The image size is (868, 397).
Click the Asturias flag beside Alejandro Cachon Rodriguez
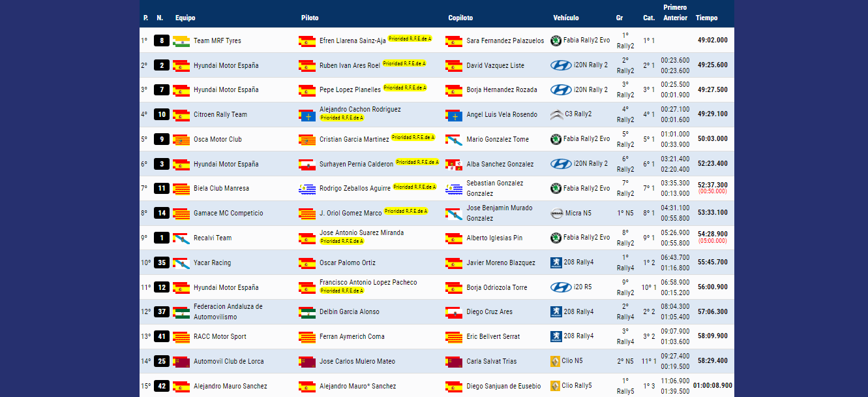307,115
